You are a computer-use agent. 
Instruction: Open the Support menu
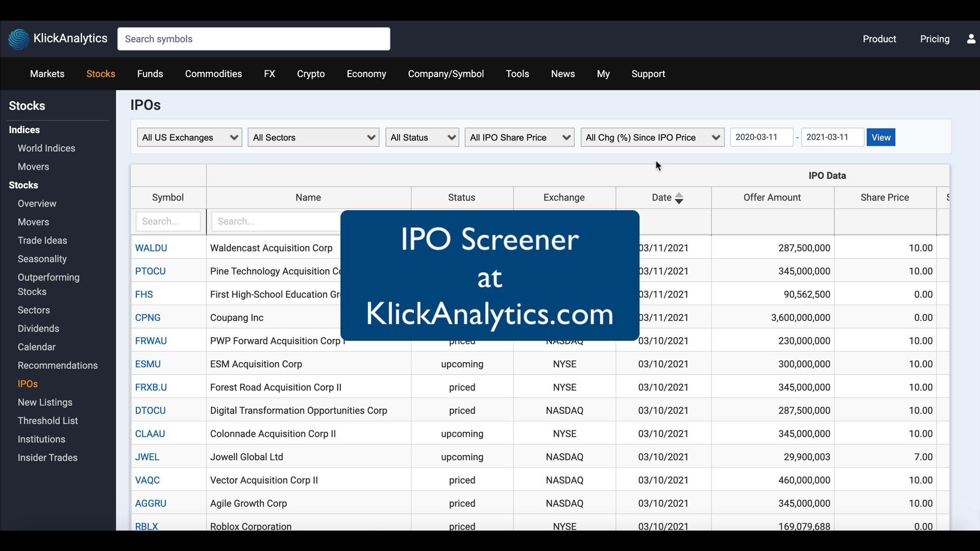coord(648,74)
